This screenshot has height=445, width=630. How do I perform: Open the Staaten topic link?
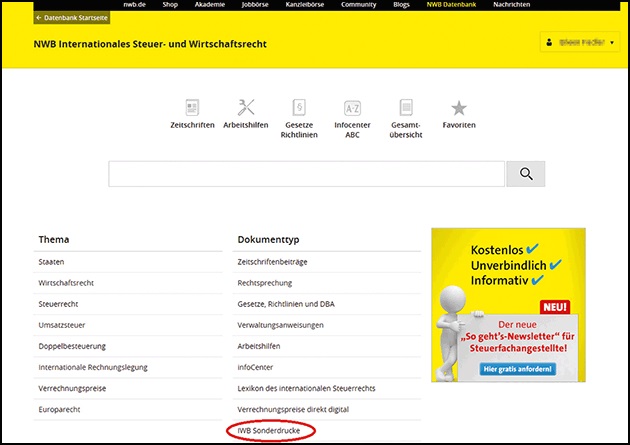point(53,261)
